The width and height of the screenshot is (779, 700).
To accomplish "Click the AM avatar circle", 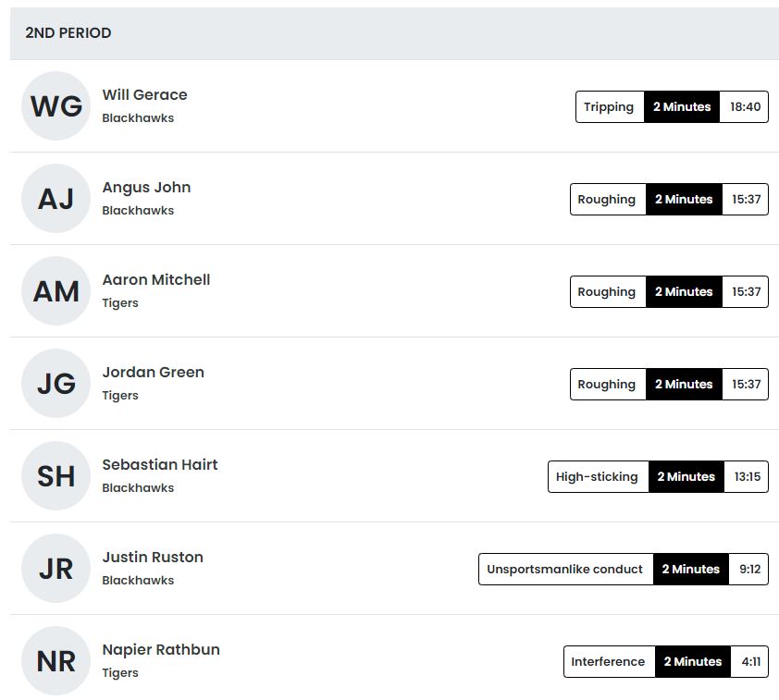I will coord(56,291).
